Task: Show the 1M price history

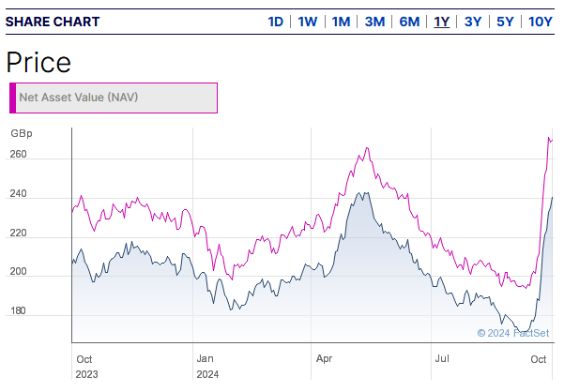Action: point(341,22)
